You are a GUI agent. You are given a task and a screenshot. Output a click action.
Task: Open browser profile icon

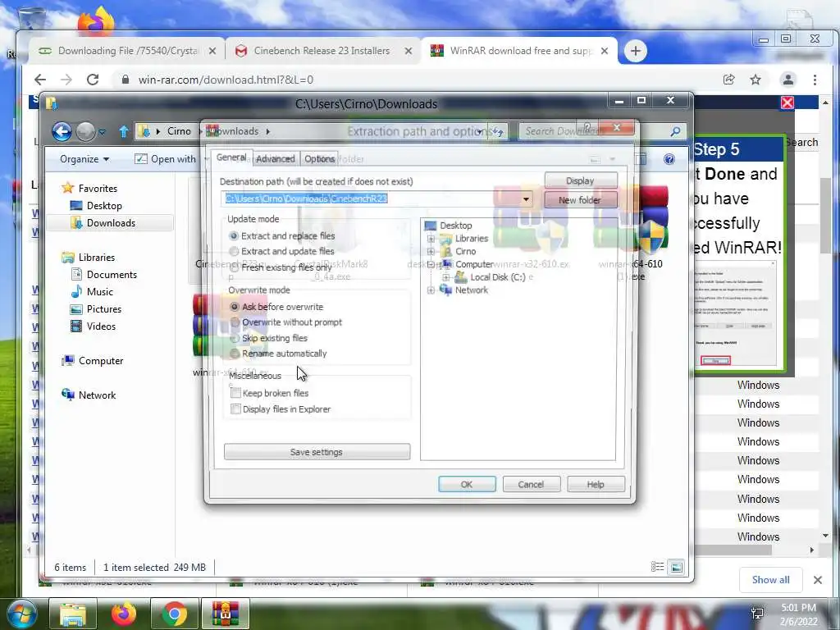click(x=788, y=80)
